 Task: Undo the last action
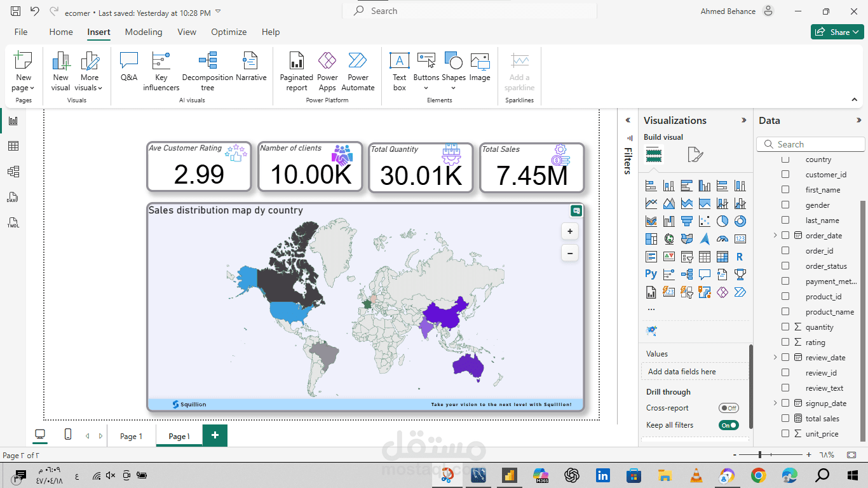(x=35, y=11)
